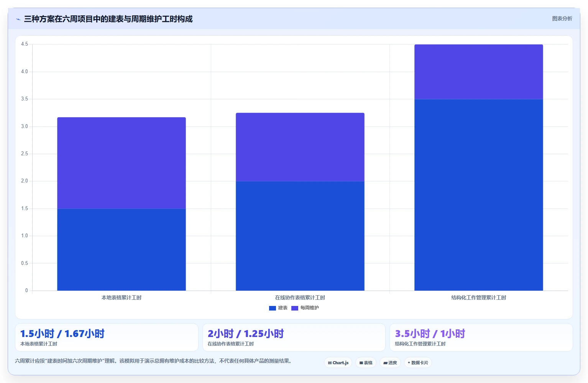Click the 每周维护 legend label text
This screenshot has height=383, width=588.
tap(310, 308)
